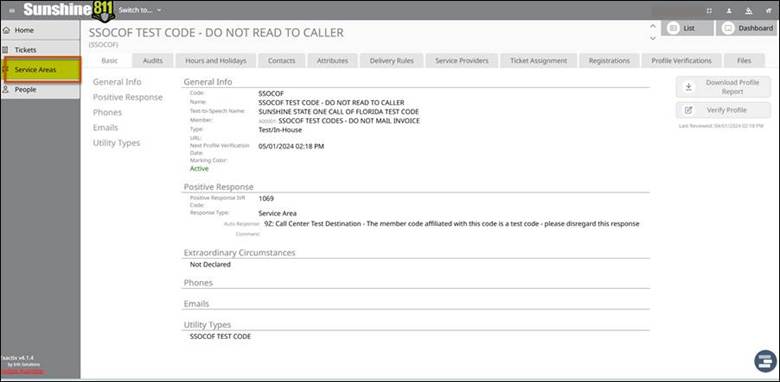
Task: Go to previous record with up chevron
Action: 653,27
